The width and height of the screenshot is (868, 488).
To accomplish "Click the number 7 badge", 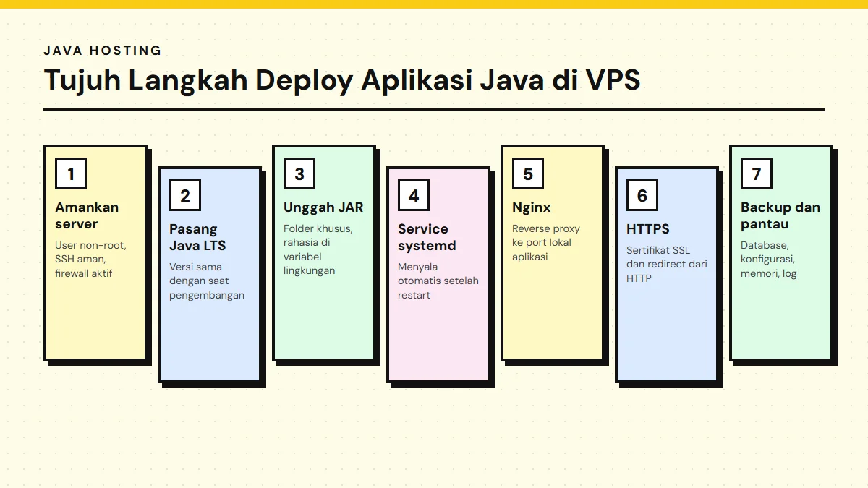I will click(757, 174).
